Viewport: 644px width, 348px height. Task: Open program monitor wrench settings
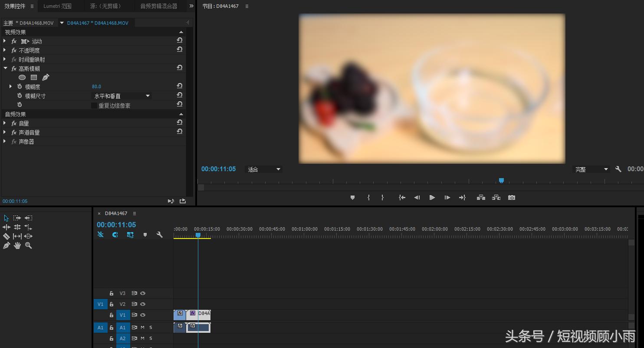(x=618, y=169)
